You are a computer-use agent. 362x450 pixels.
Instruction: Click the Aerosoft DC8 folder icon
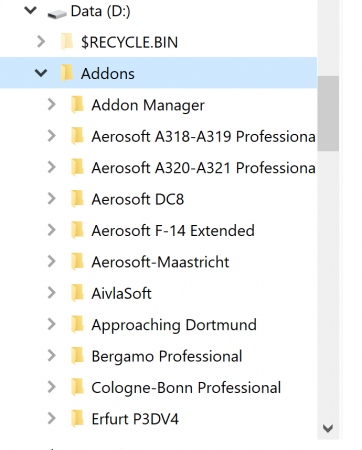pyautogui.click(x=77, y=199)
